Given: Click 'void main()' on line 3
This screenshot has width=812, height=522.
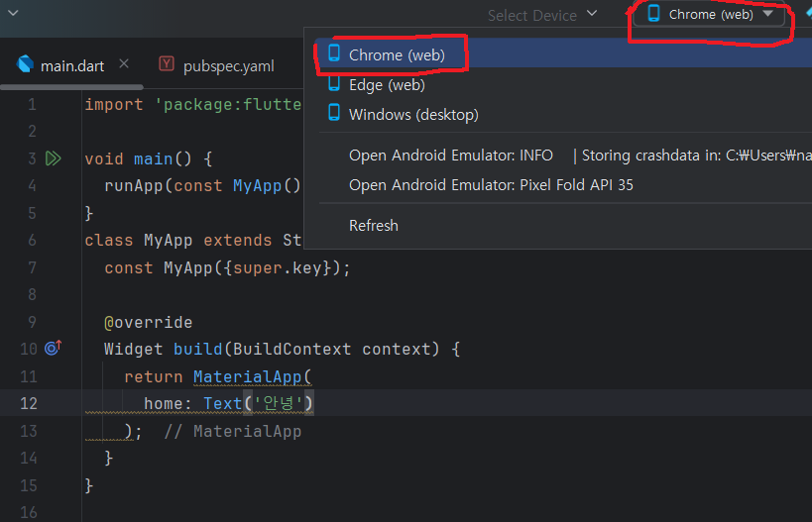Looking at the screenshot, I should pyautogui.click(x=138, y=158).
